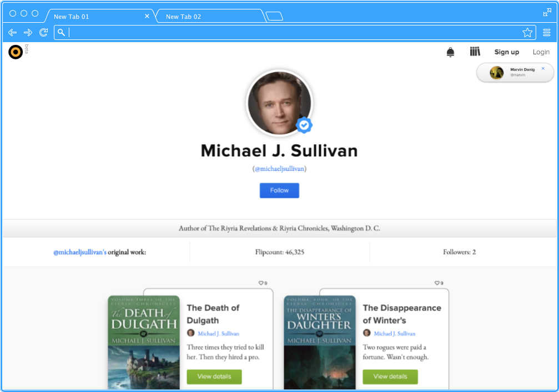Screen dimensions: 559x392
Task: Click Marvin Danig's avatar thumbnail
Action: tap(496, 73)
